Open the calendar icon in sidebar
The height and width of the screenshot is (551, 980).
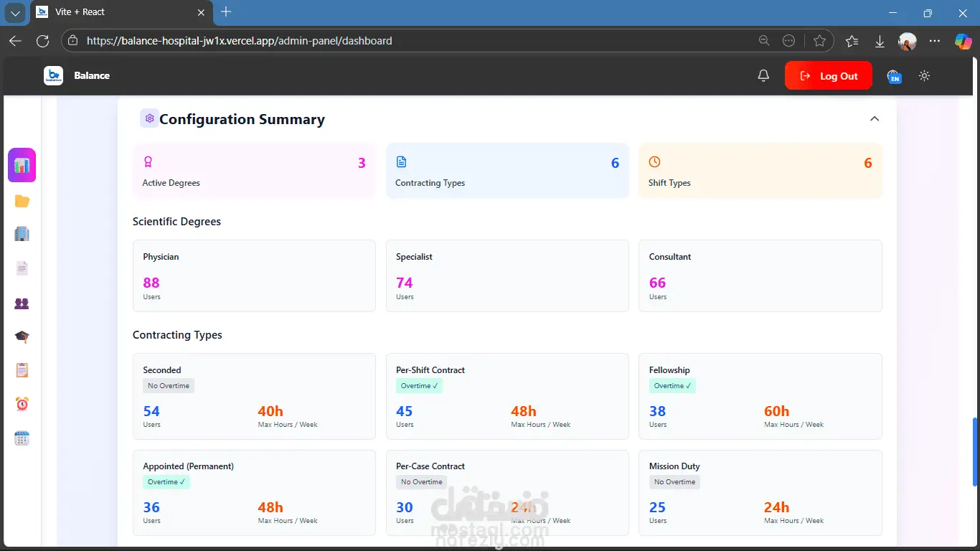point(22,438)
